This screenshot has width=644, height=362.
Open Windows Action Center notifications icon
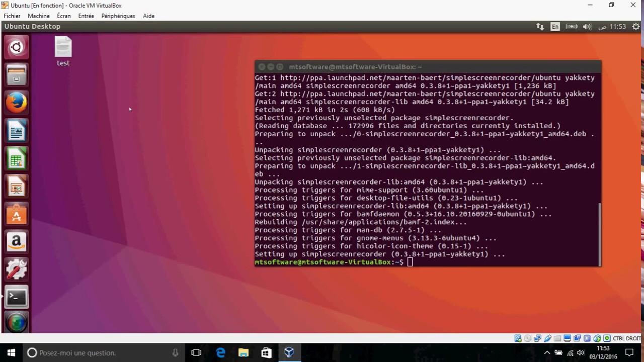click(x=629, y=352)
